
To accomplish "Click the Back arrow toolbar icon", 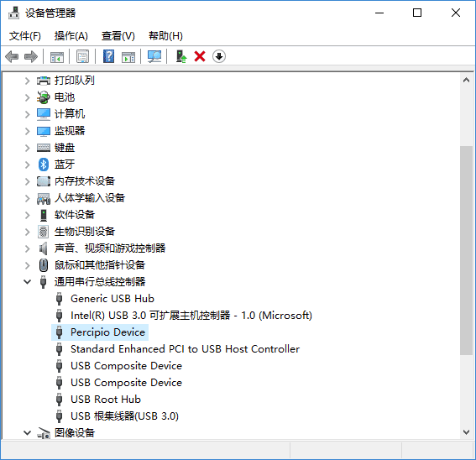I will (12, 56).
